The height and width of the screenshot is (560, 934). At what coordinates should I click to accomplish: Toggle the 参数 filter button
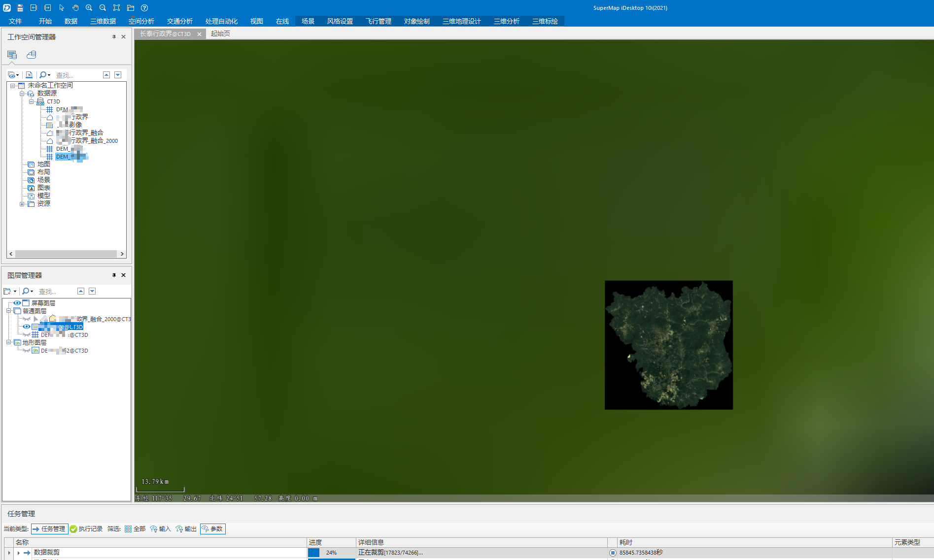coord(213,529)
